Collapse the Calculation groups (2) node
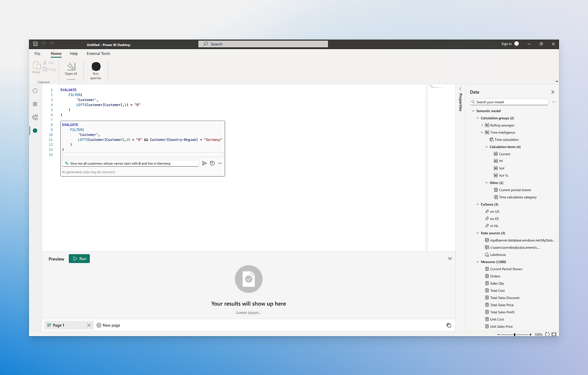The width and height of the screenshot is (588, 375). point(478,118)
